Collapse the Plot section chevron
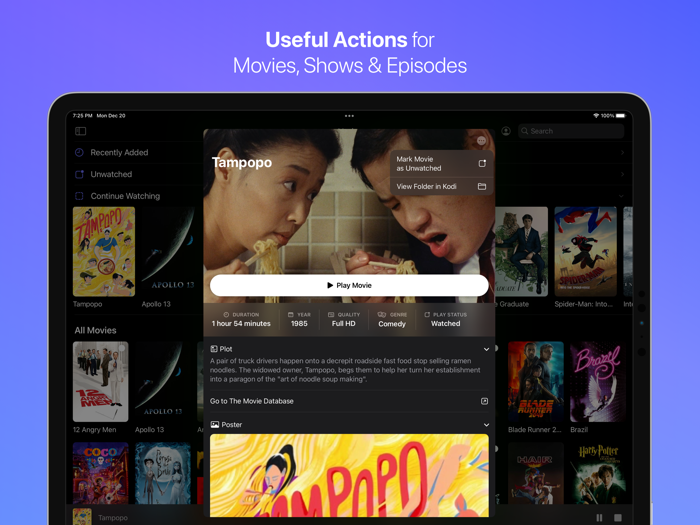This screenshot has width=700, height=525. tap(486, 349)
